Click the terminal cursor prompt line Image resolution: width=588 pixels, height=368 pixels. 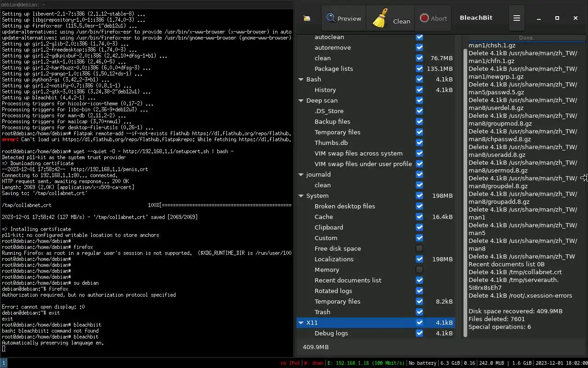[4, 349]
